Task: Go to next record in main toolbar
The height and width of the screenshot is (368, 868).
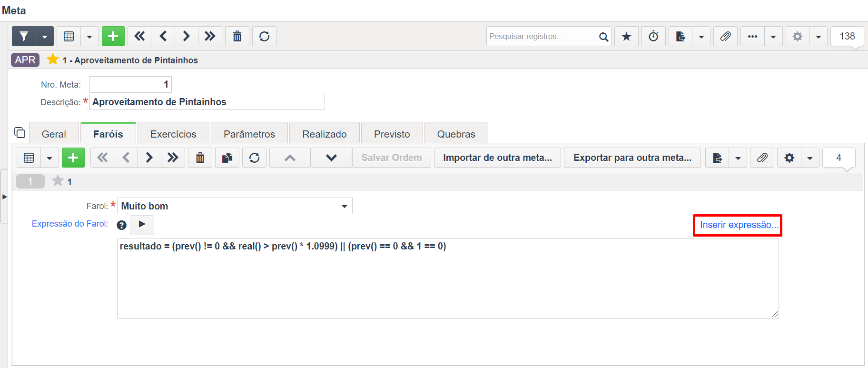Action: click(187, 36)
